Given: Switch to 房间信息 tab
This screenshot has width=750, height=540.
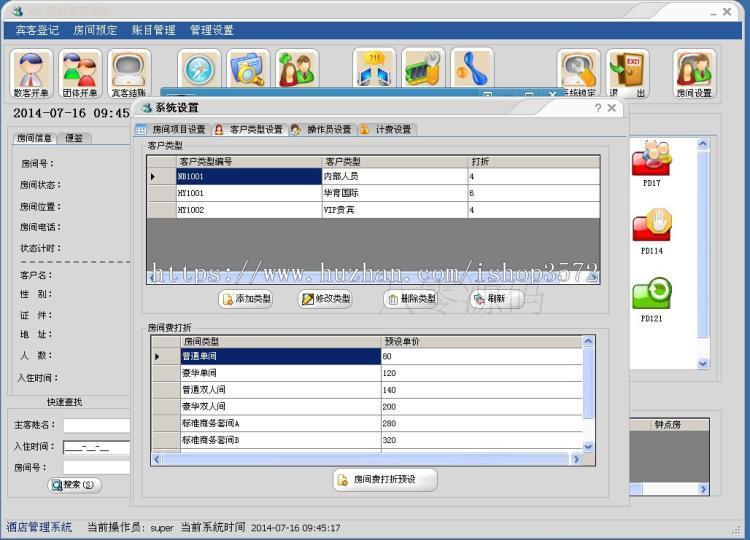Looking at the screenshot, I should [x=34, y=138].
